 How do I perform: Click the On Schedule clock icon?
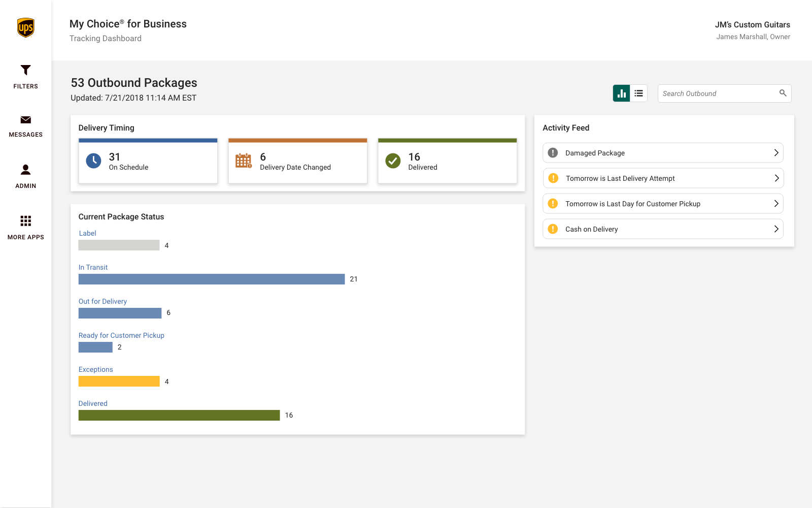[93, 161]
